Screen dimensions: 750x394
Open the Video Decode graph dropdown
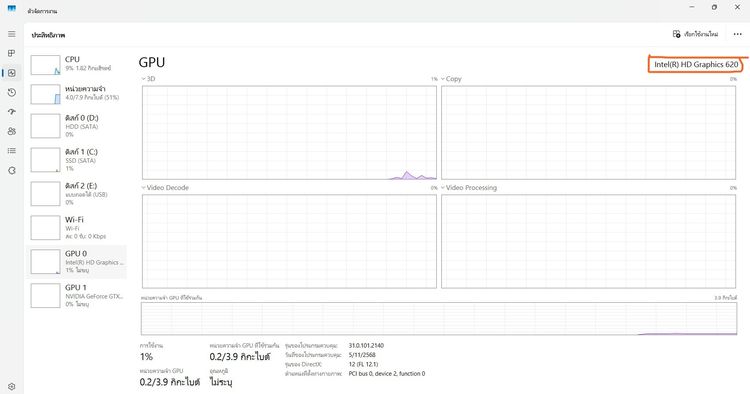coord(165,188)
